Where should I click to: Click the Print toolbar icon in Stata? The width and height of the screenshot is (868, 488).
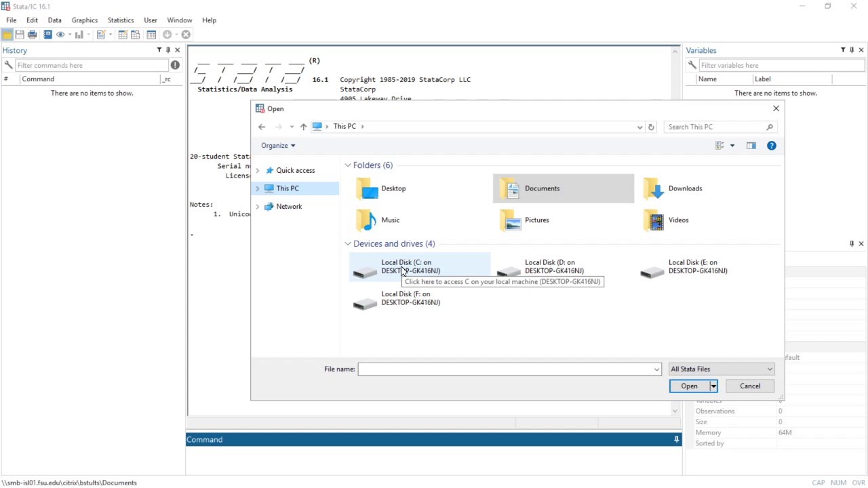point(32,35)
